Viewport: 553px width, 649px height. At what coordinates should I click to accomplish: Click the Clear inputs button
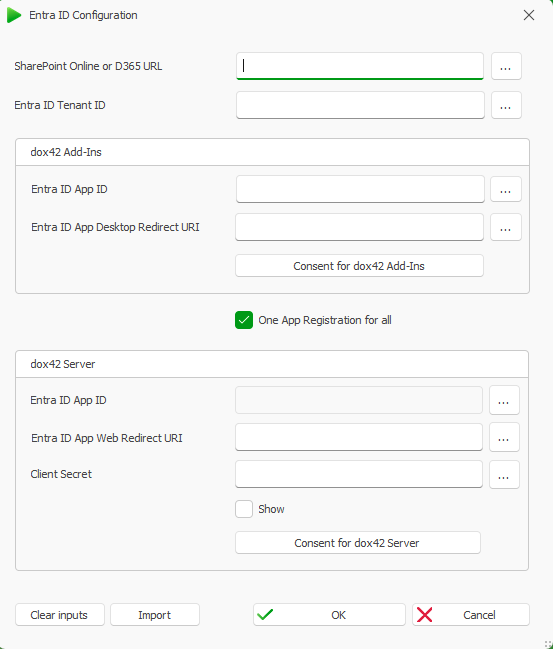point(60,615)
